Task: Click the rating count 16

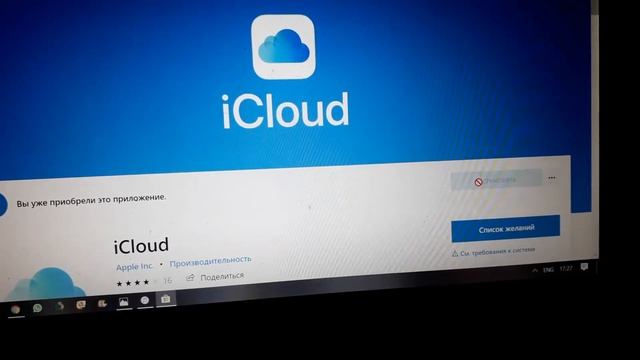Action: point(168,281)
